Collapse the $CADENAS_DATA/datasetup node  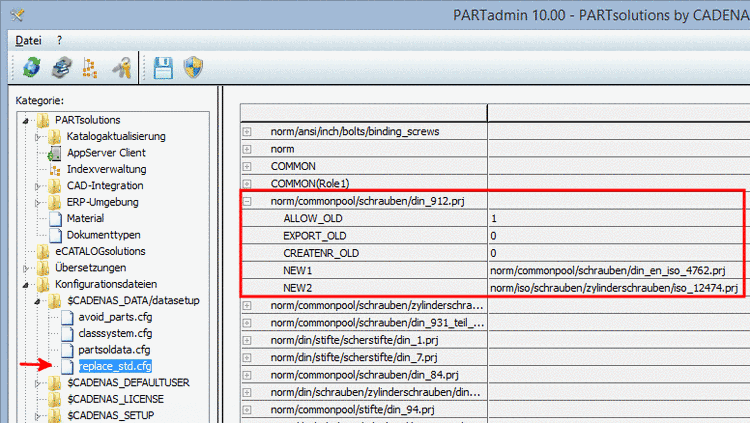tap(37, 301)
